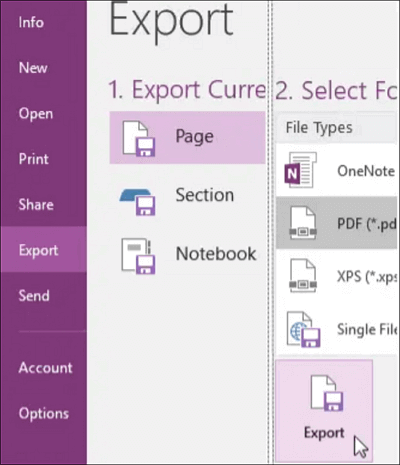Click the Export button at bottom
This screenshot has height=465, width=400.
pyautogui.click(x=324, y=410)
